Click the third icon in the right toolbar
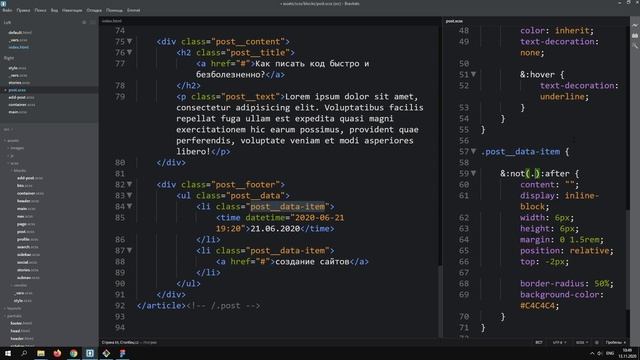640x360 pixels. coord(635,46)
